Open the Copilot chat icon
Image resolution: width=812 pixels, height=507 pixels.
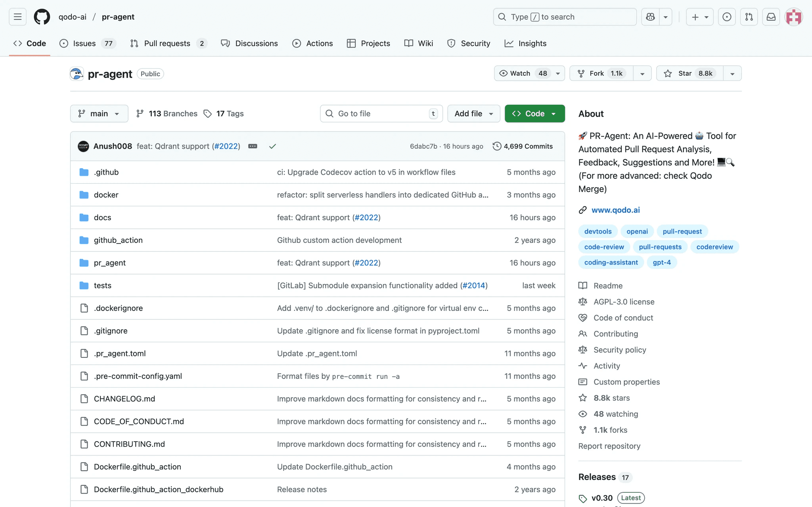(651, 17)
